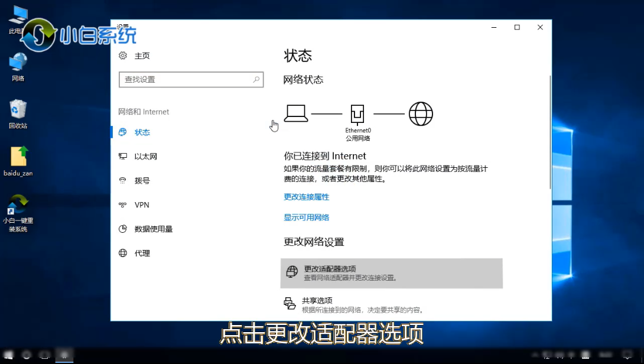The width and height of the screenshot is (644, 364).
Task: Open the 主页 home gear icon
Action: 123,56
